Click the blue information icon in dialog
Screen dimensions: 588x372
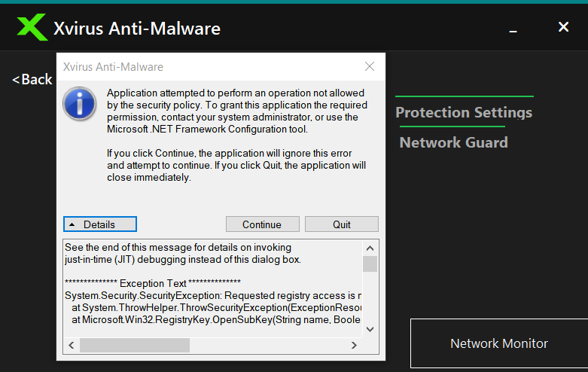(x=79, y=103)
